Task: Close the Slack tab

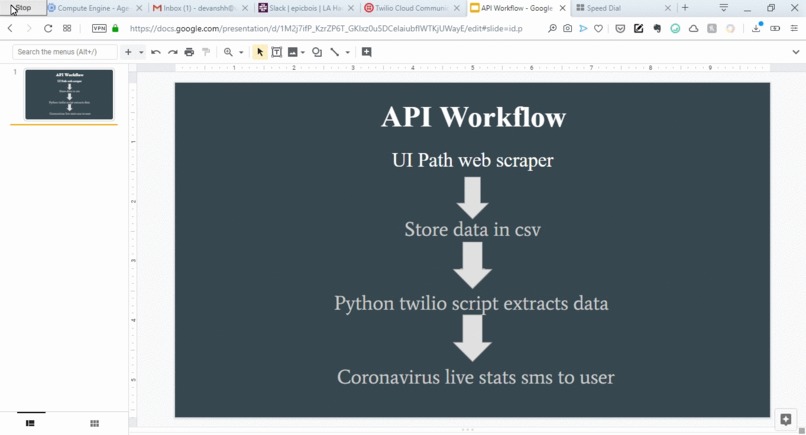Action: pyautogui.click(x=351, y=8)
